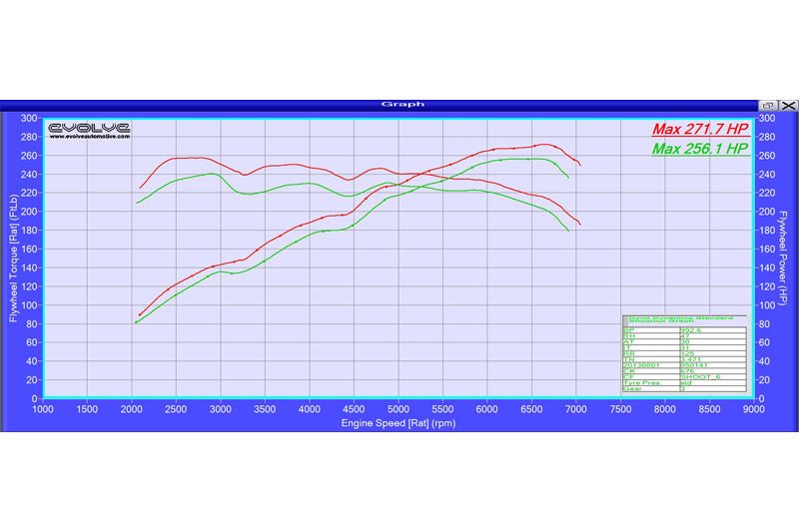Click the 300 tick on right power axis
Viewport: 799px width, 532px height.
(767, 118)
